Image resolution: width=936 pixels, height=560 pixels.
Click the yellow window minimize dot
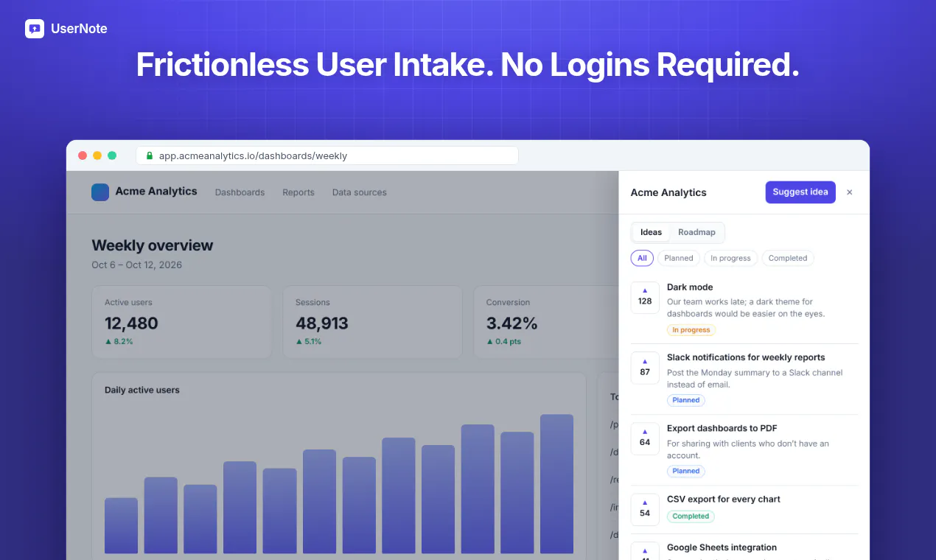pos(97,155)
